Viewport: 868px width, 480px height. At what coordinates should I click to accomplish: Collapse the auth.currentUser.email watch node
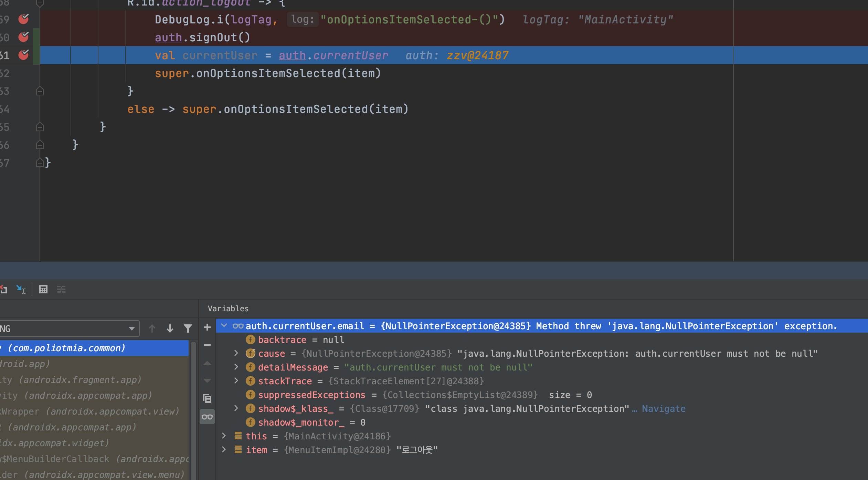[x=224, y=326]
